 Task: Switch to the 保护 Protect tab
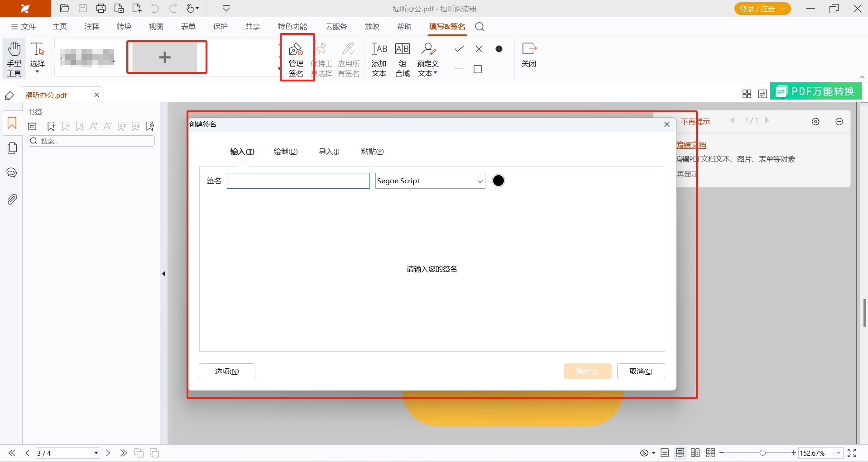[221, 27]
